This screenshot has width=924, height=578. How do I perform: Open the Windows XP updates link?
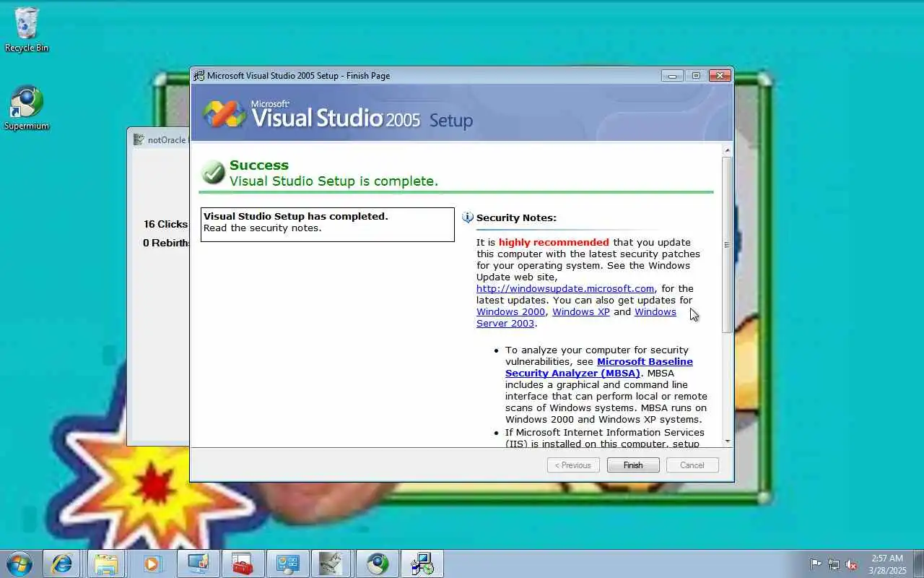coord(581,311)
